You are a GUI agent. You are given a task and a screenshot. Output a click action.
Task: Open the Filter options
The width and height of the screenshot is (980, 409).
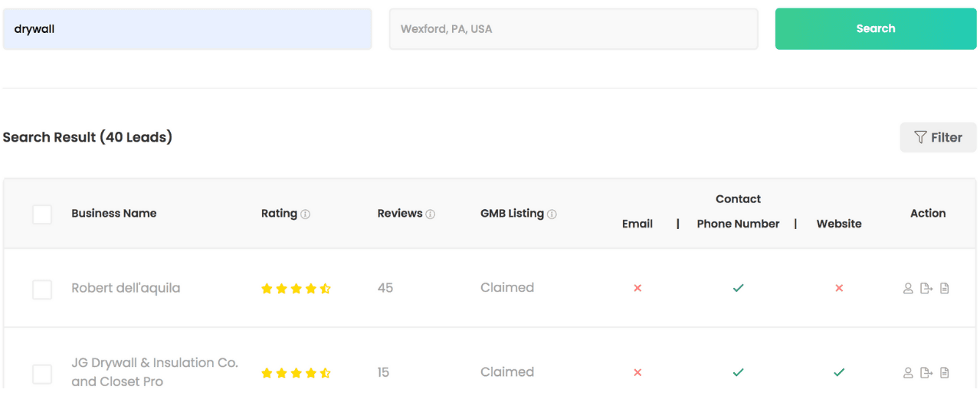tap(938, 137)
